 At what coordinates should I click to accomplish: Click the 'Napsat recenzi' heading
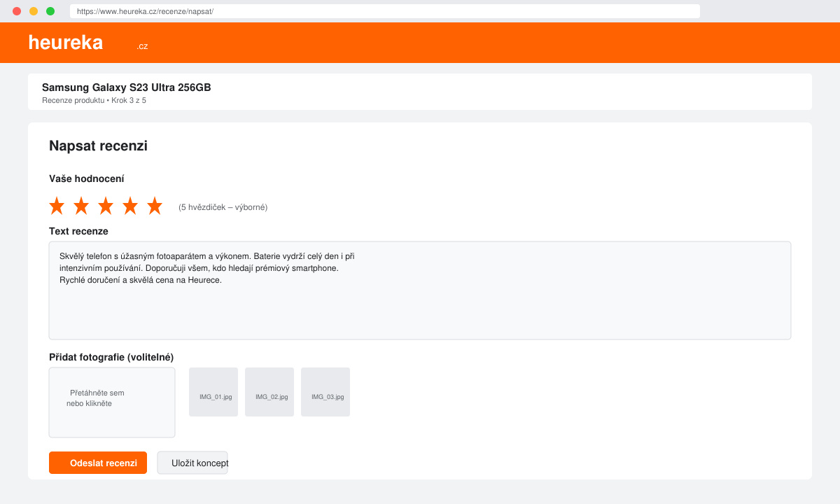98,146
